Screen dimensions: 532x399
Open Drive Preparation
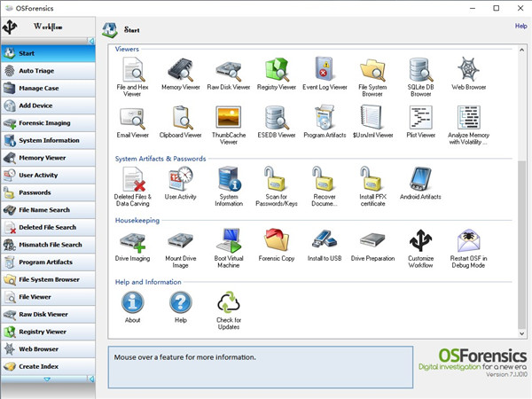372,240
